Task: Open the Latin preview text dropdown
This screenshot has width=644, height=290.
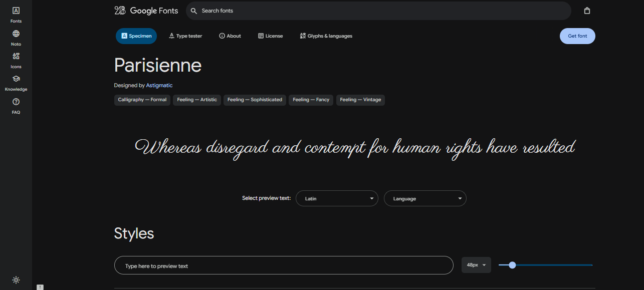Action: (x=337, y=198)
